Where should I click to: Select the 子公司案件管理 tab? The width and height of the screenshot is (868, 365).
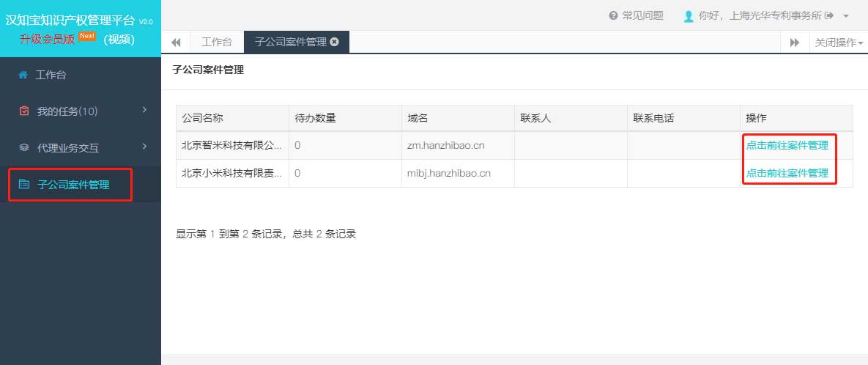(297, 42)
